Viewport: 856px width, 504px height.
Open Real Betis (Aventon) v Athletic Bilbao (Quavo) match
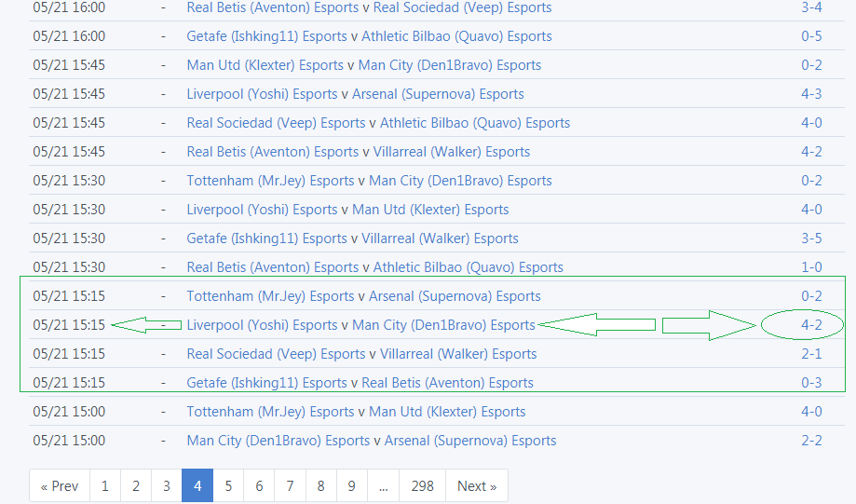click(374, 267)
